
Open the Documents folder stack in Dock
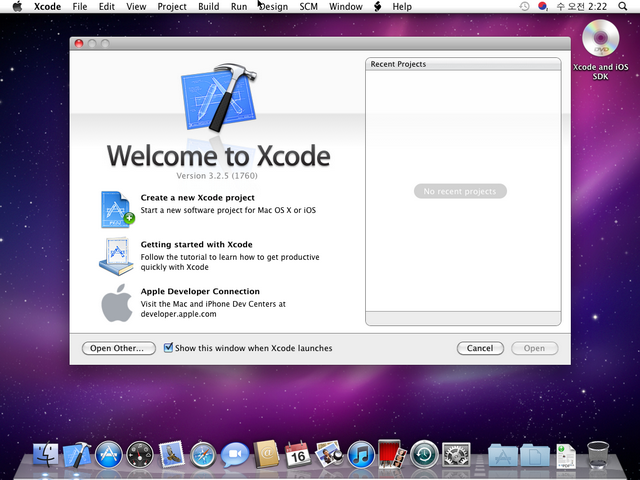click(x=535, y=456)
